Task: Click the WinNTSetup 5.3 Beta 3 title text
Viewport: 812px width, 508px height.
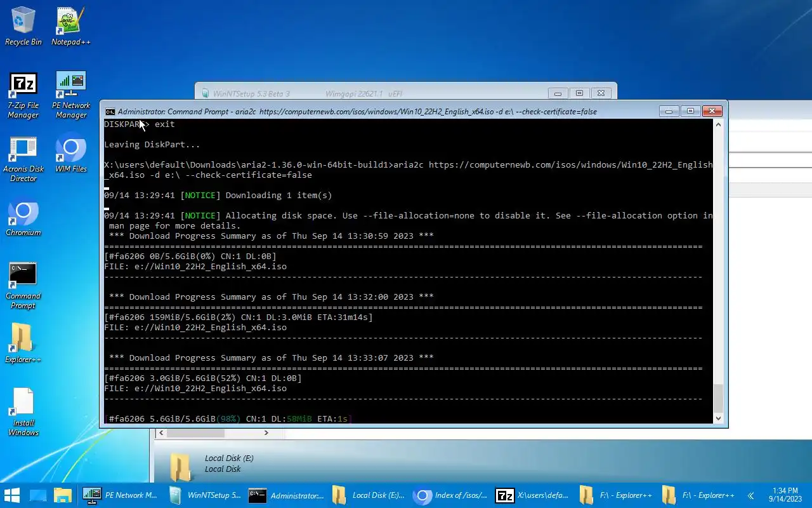Action: pyautogui.click(x=251, y=94)
